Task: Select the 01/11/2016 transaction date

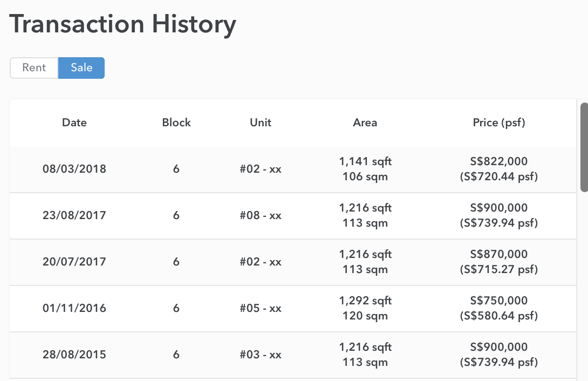Action: 74,308
